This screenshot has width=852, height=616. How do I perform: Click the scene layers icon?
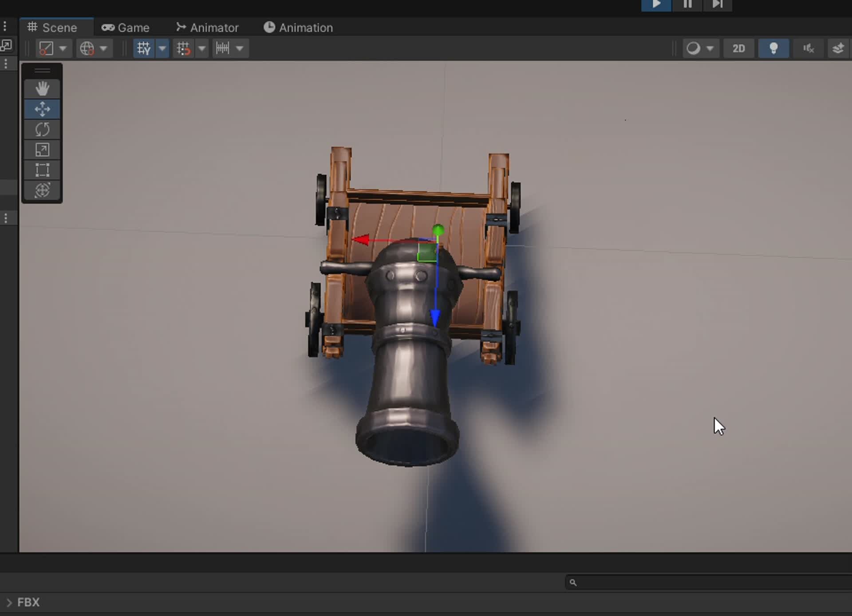(838, 48)
